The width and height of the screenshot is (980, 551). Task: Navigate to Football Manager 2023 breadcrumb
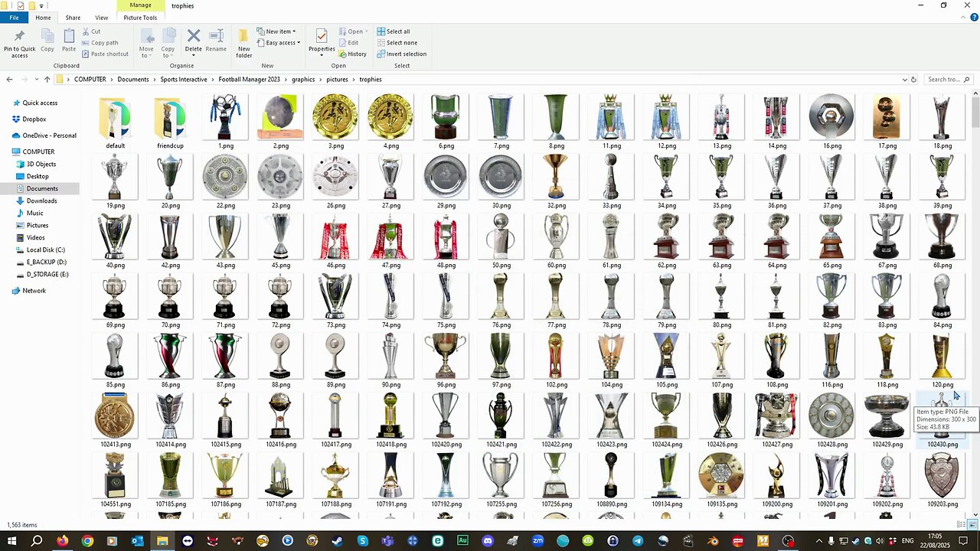pos(249,80)
